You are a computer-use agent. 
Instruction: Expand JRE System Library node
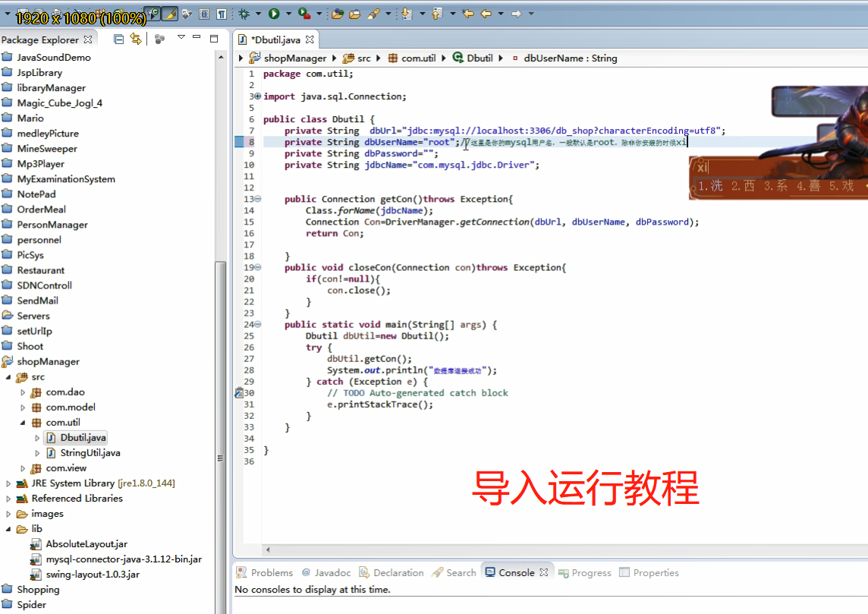tap(8, 483)
